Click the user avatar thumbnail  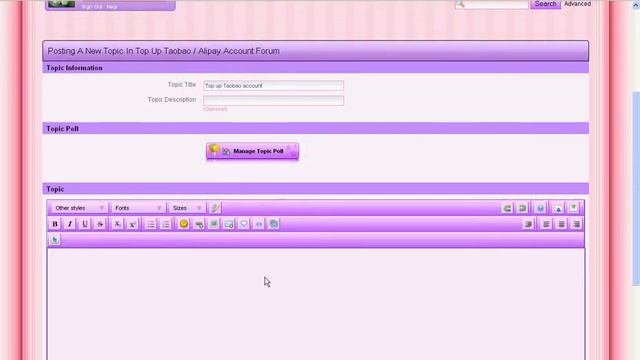pyautogui.click(x=62, y=4)
